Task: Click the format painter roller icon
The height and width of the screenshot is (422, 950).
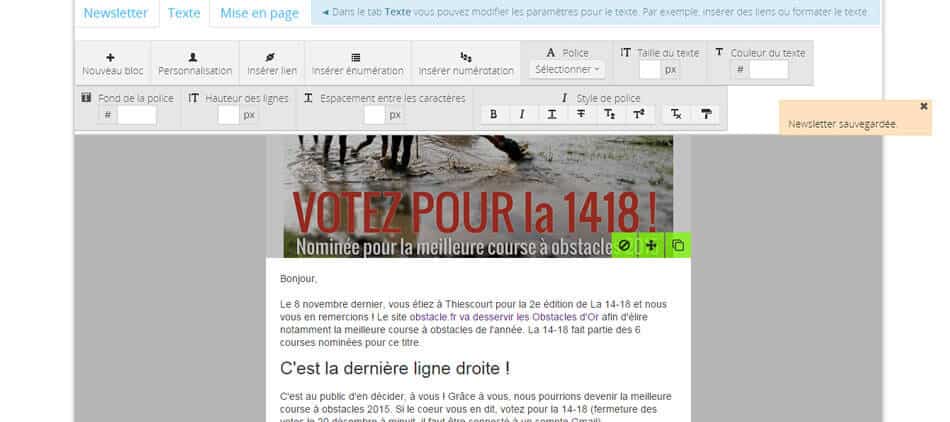Action: [706, 114]
